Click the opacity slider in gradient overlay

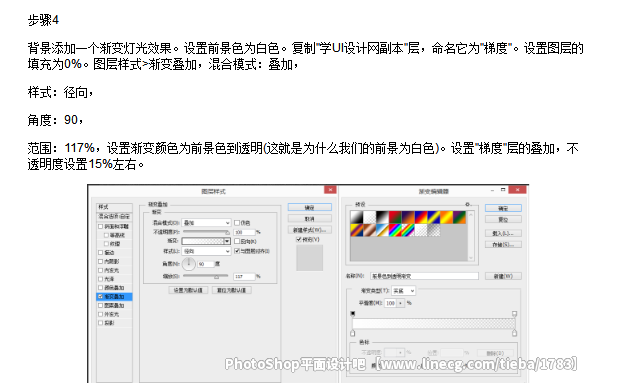pos(206,232)
